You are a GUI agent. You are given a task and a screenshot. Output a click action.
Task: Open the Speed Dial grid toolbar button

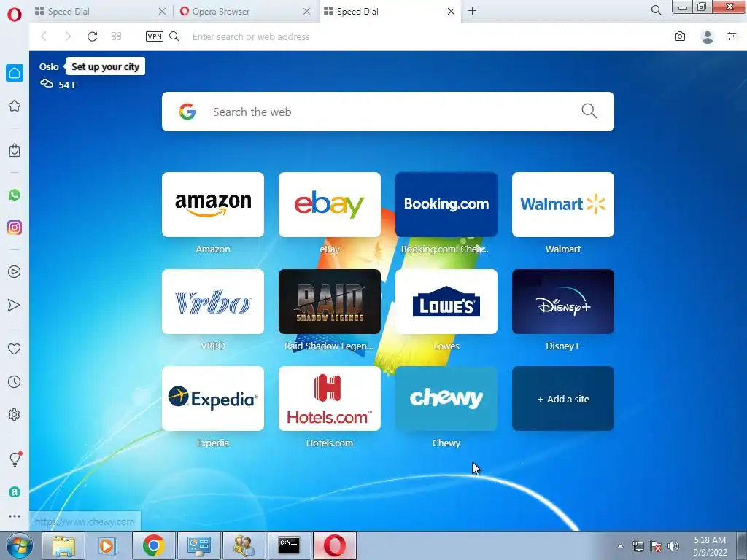(x=116, y=36)
